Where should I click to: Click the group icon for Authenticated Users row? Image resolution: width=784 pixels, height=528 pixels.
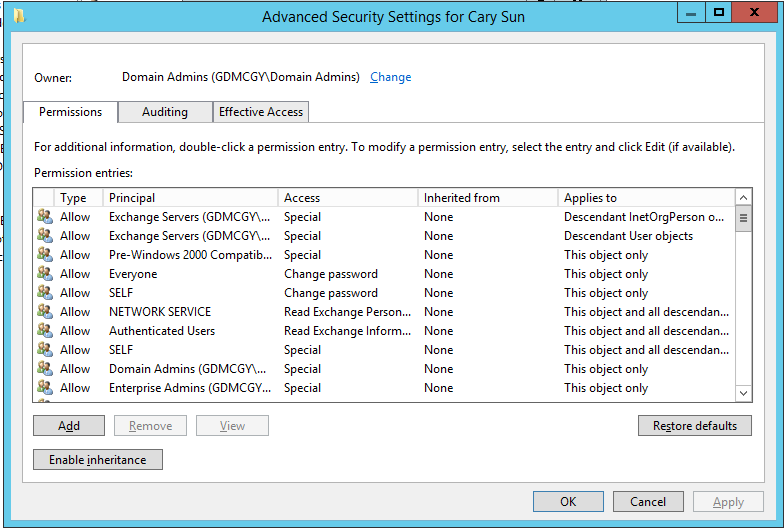coord(44,330)
